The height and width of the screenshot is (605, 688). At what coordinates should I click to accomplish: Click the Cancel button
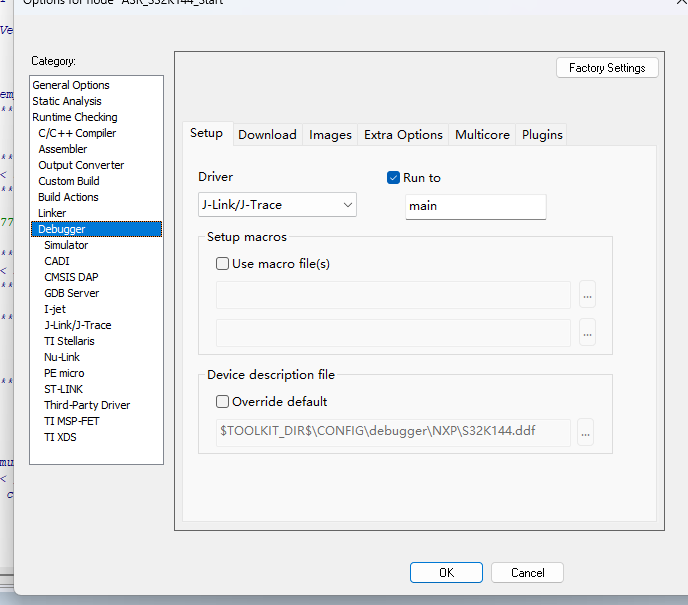click(x=527, y=573)
